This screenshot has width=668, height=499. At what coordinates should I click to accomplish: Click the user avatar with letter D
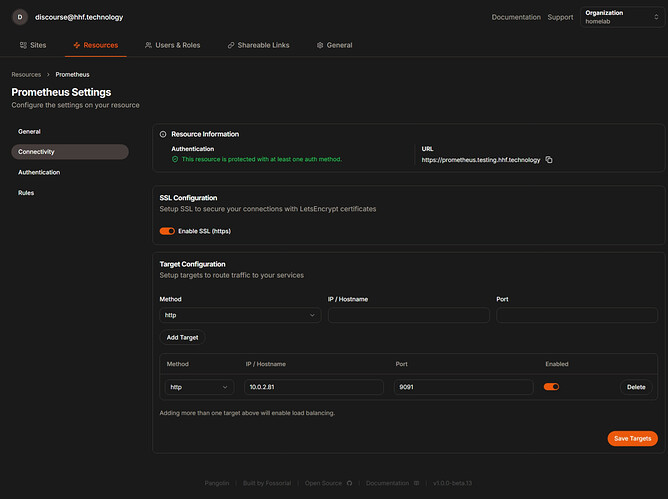(x=20, y=17)
